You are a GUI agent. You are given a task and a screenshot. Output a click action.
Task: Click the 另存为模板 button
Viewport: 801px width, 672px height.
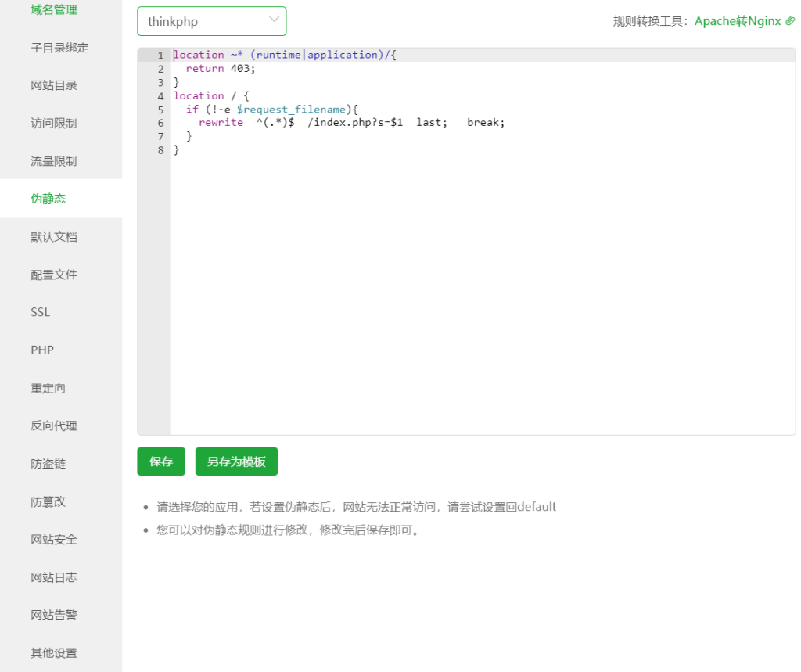click(x=236, y=462)
